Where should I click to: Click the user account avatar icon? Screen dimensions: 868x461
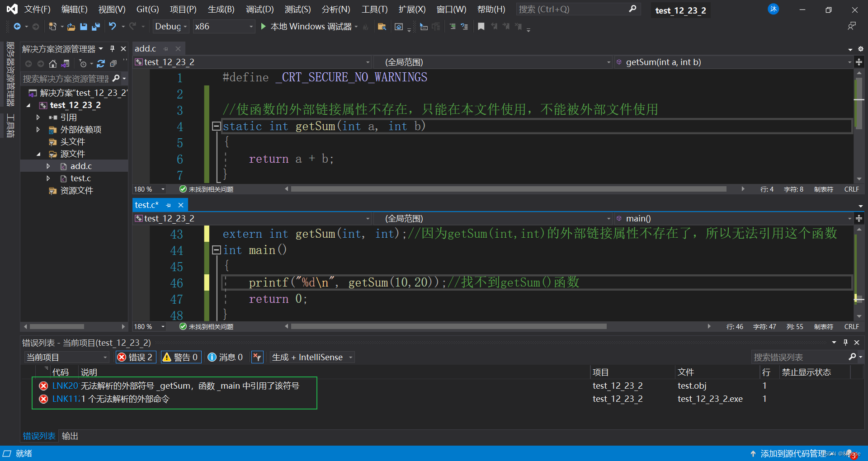click(x=774, y=9)
